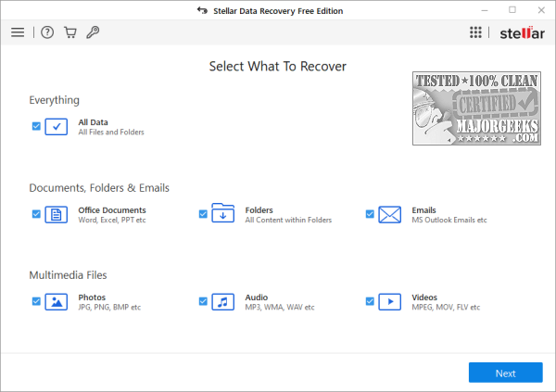Open the help question mark icon
The height and width of the screenshot is (392, 556).
47,32
